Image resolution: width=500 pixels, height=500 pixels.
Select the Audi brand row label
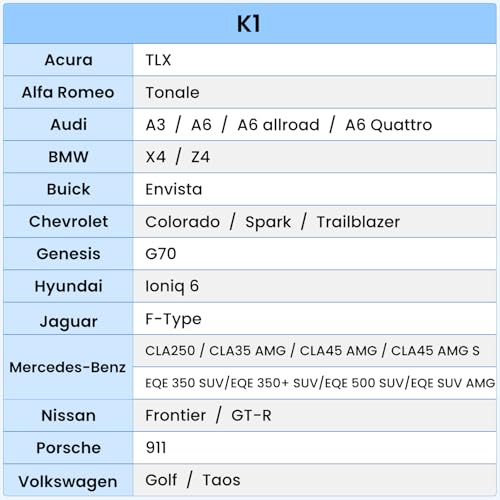coord(68,125)
